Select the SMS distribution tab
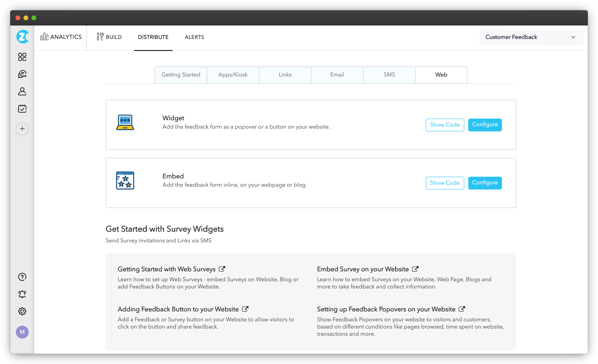 [x=389, y=75]
